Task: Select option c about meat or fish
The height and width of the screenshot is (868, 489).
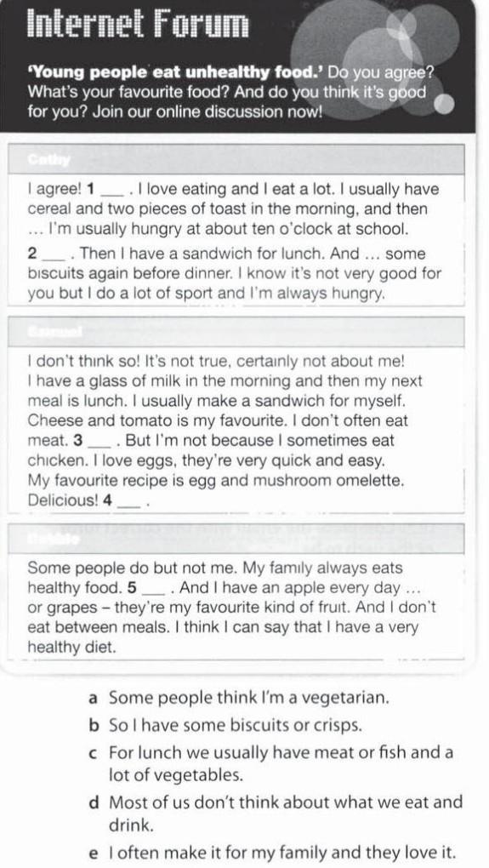Action: [270, 764]
